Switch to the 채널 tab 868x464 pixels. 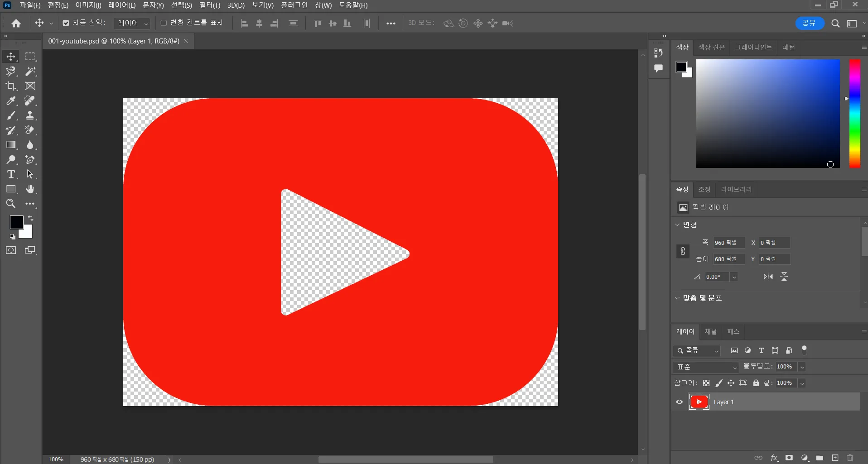pyautogui.click(x=710, y=332)
